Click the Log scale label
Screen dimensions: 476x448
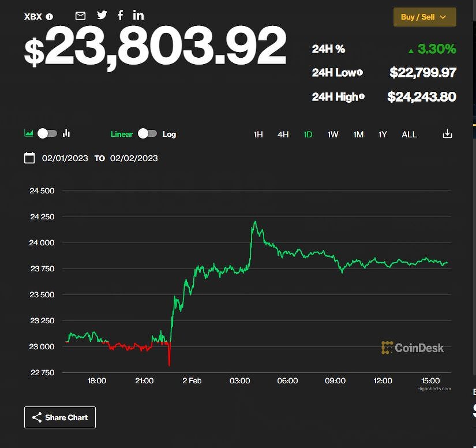(169, 134)
